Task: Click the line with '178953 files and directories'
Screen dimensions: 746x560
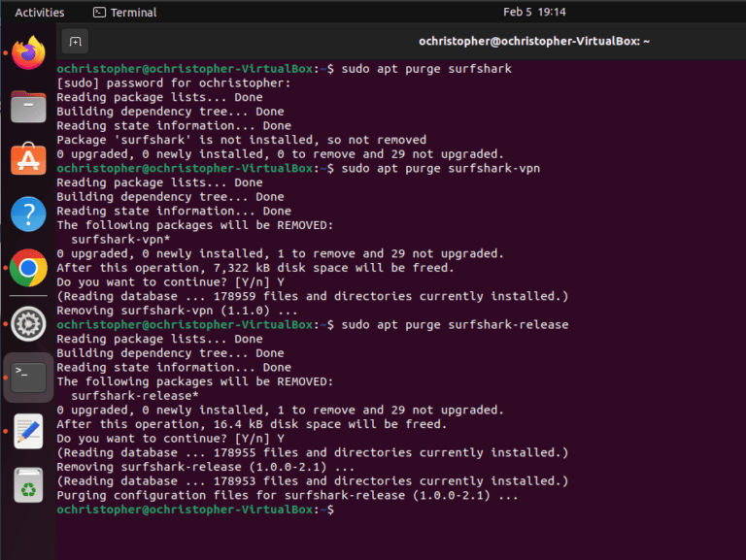Action: pos(313,481)
